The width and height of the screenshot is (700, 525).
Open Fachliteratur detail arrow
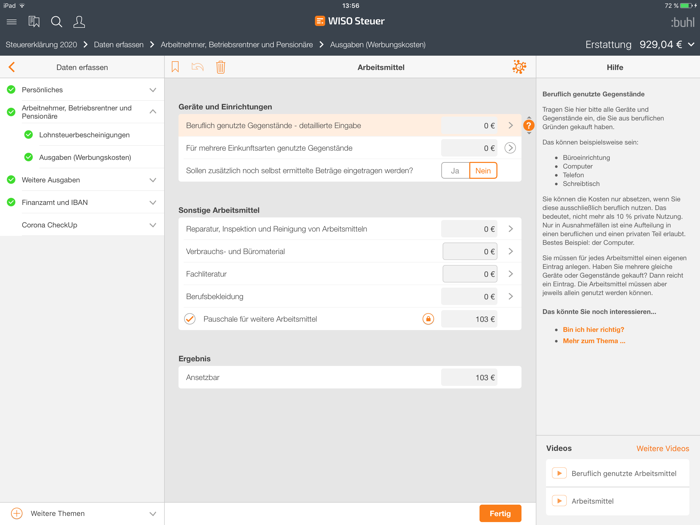[x=511, y=274]
